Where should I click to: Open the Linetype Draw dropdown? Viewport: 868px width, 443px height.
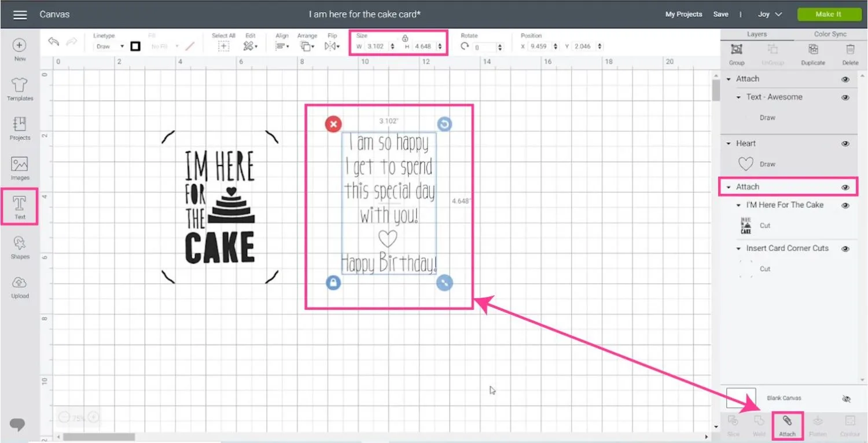coord(109,46)
